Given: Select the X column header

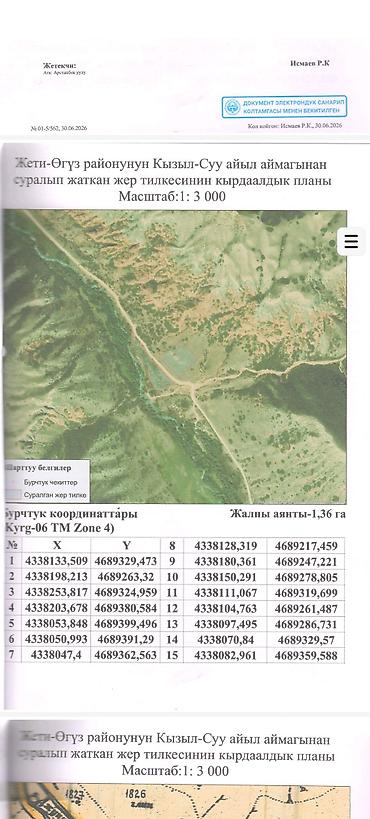Looking at the screenshot, I should 56,546.
